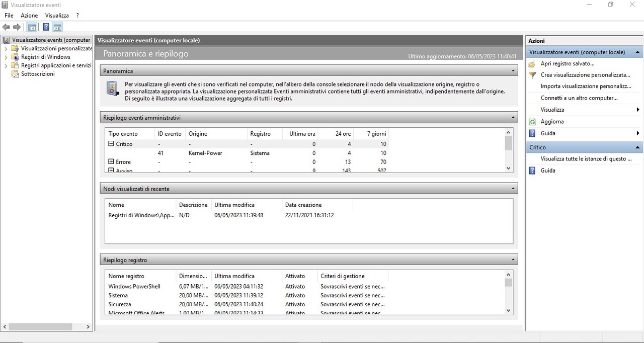Screen dimensions: 644x343
Task: Sort by Criteri di gestione column
Action: 353,276
